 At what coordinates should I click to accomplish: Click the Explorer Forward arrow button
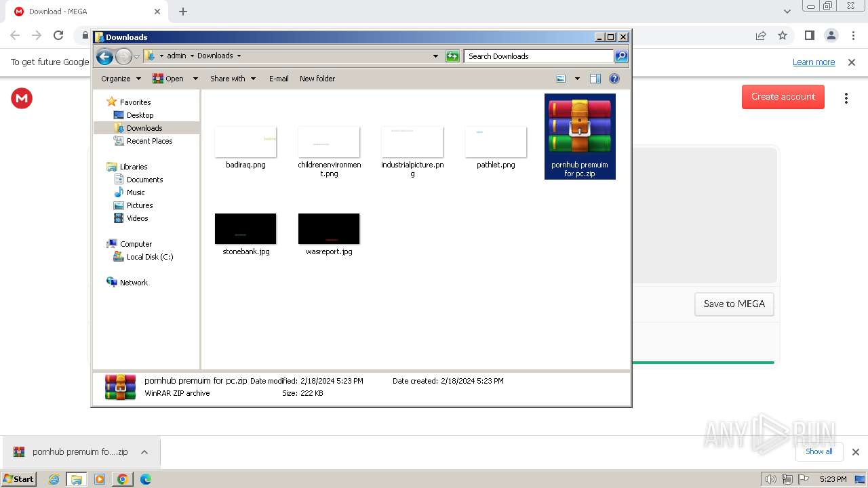[x=123, y=56]
